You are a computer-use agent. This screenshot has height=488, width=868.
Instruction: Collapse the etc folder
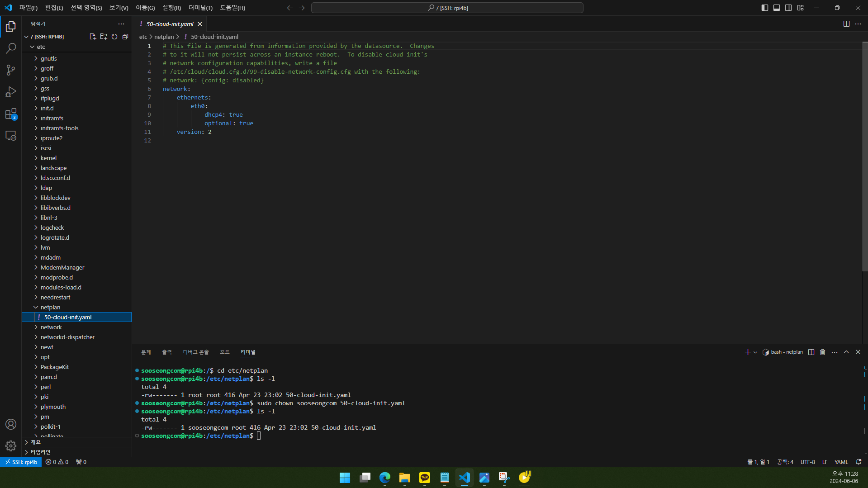[76, 47]
